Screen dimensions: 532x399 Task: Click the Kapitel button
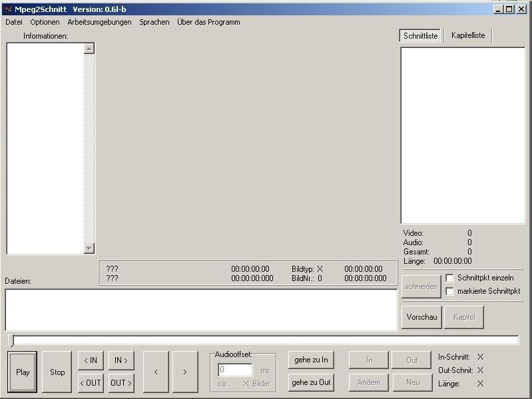click(x=464, y=317)
